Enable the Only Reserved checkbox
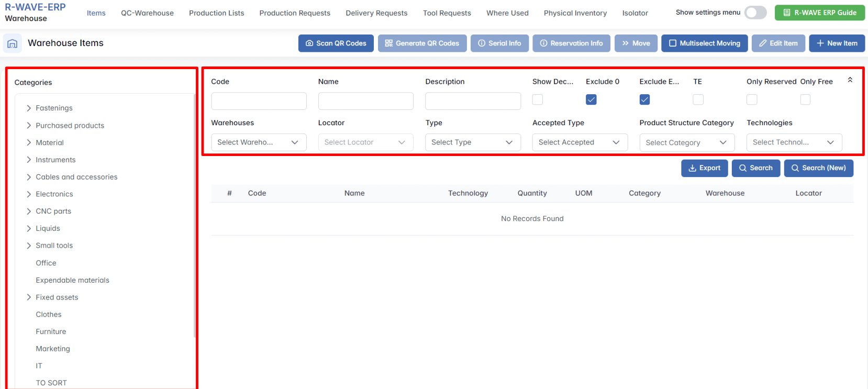The width and height of the screenshot is (868, 389). click(x=752, y=99)
